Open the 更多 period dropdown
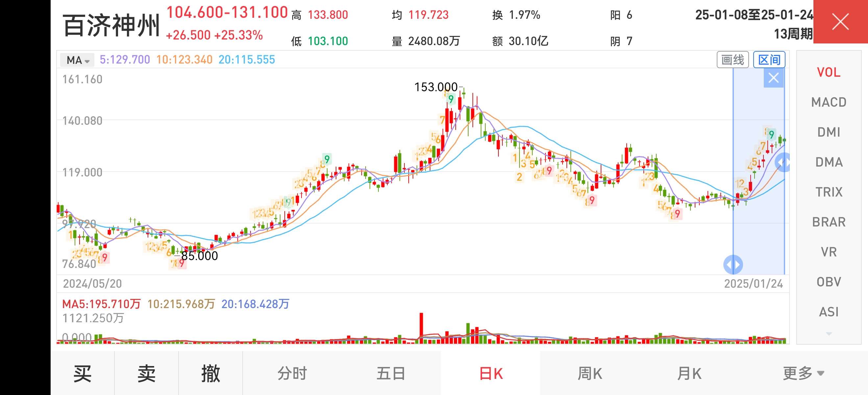The image size is (868, 395). click(x=803, y=373)
